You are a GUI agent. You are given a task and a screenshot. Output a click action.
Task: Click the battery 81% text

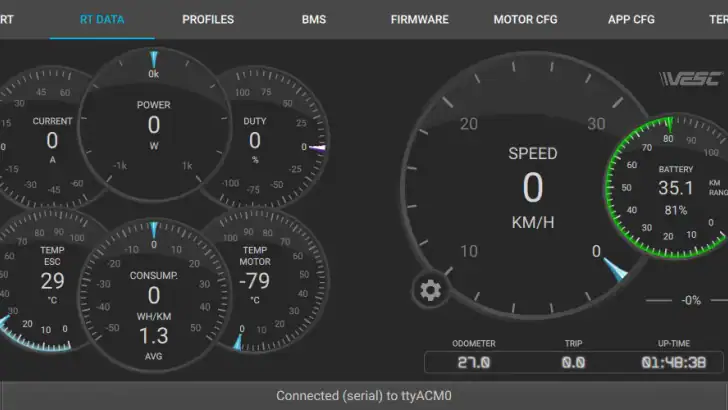[676, 210]
